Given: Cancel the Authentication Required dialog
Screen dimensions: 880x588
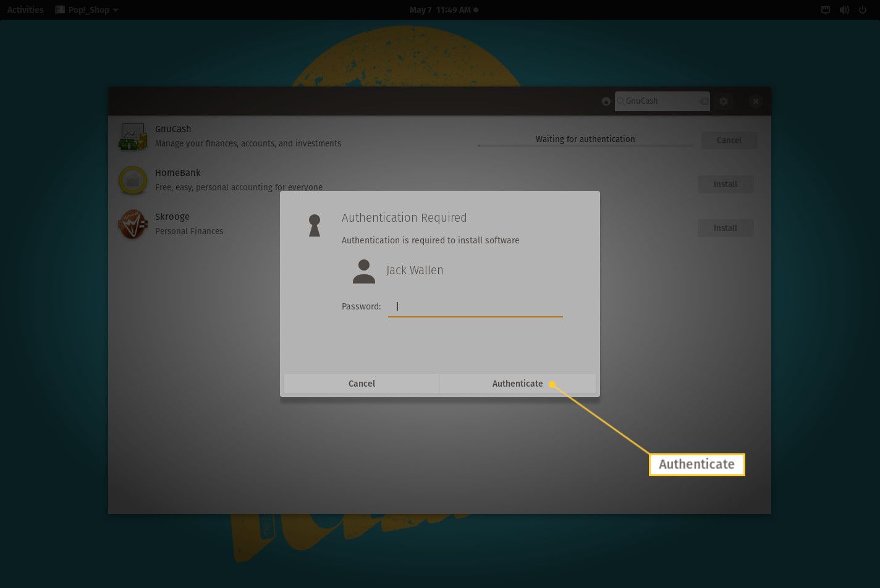Looking at the screenshot, I should pyautogui.click(x=362, y=384).
